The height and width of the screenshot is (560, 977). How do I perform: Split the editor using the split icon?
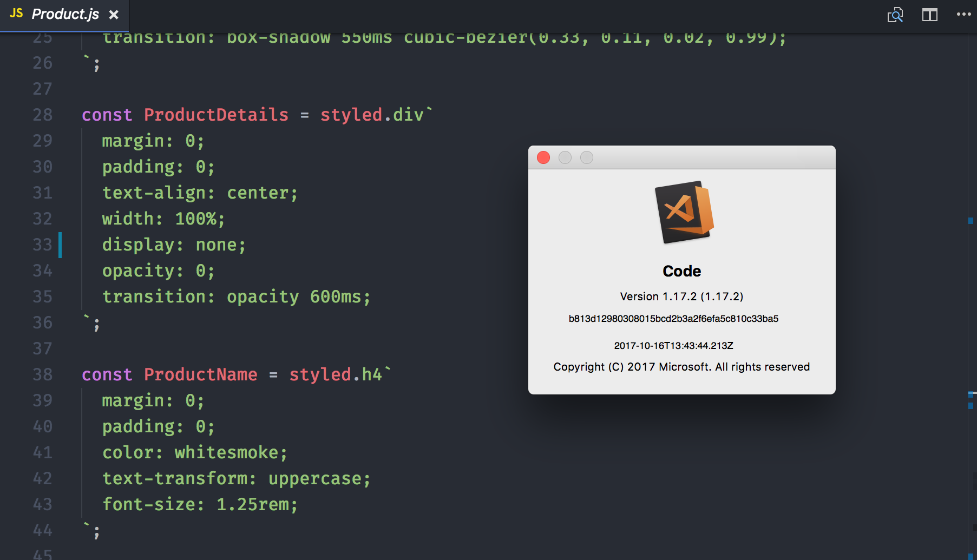929,15
